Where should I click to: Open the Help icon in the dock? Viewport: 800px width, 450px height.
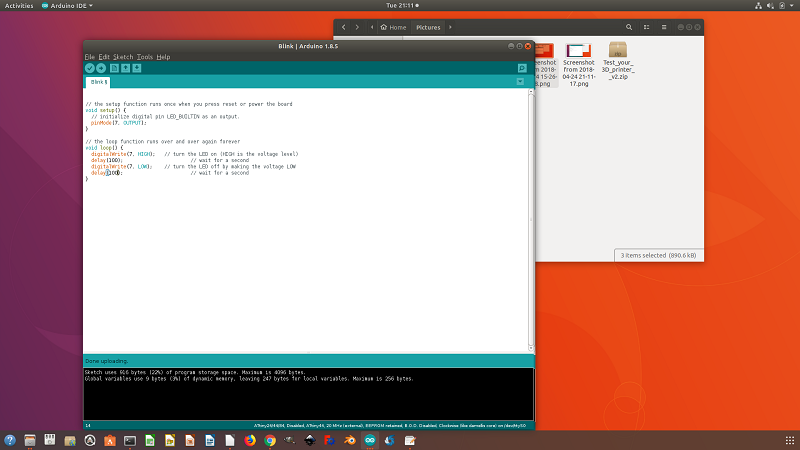pyautogui.click(x=10, y=440)
